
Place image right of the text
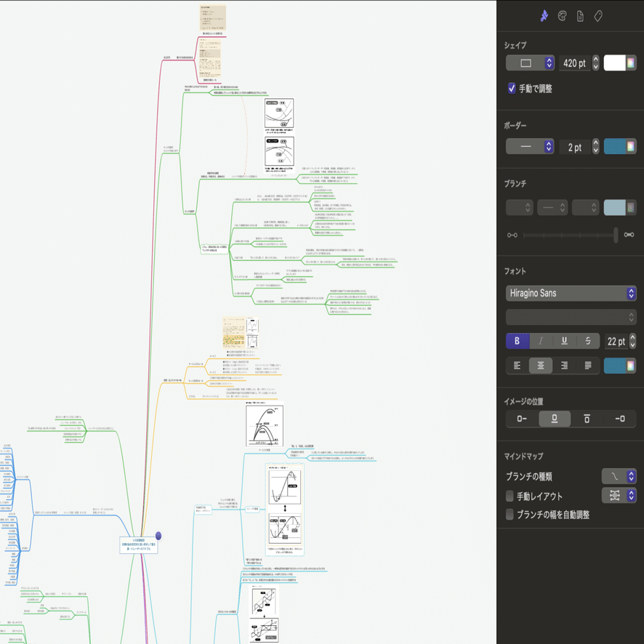point(620,419)
